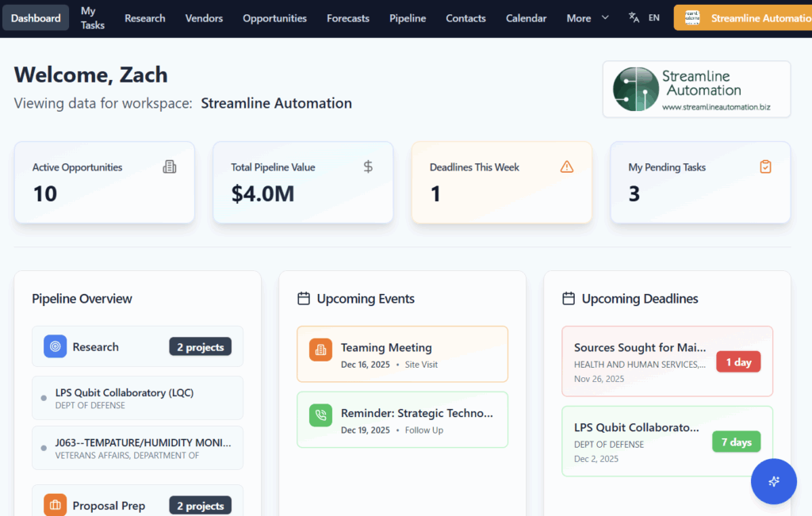
Task: Open the EN language selector
Action: (653, 17)
